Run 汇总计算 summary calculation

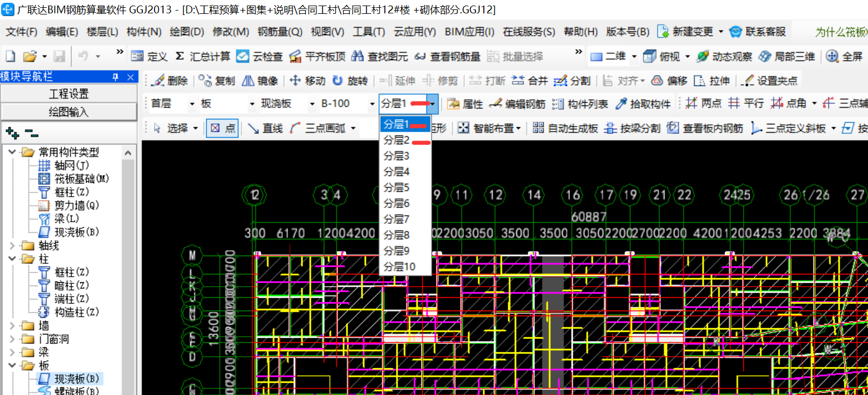pyautogui.click(x=202, y=56)
